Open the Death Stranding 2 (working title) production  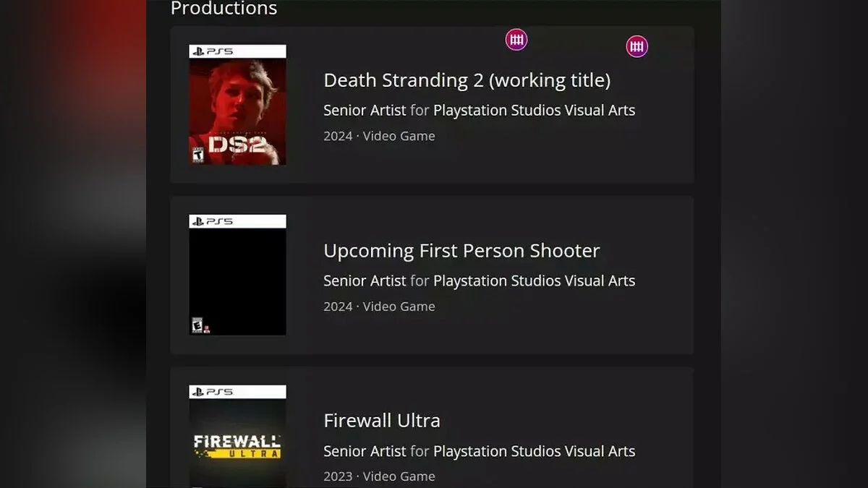click(467, 80)
